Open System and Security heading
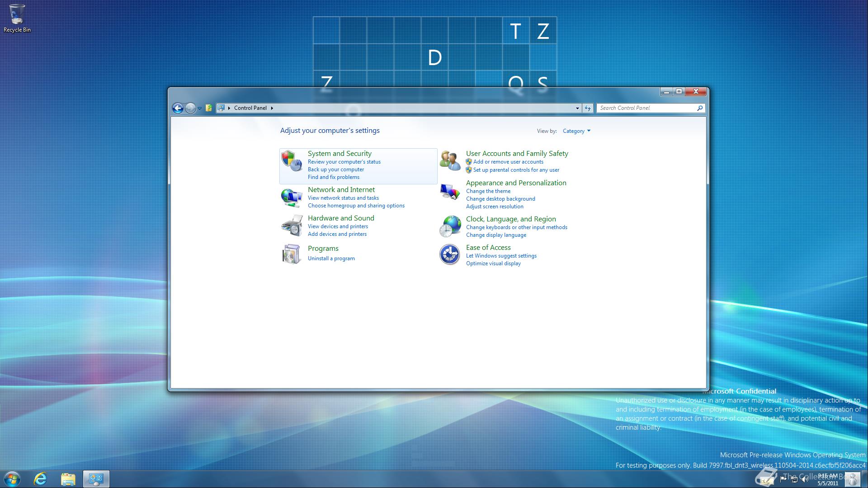The width and height of the screenshot is (868, 488). (x=340, y=154)
